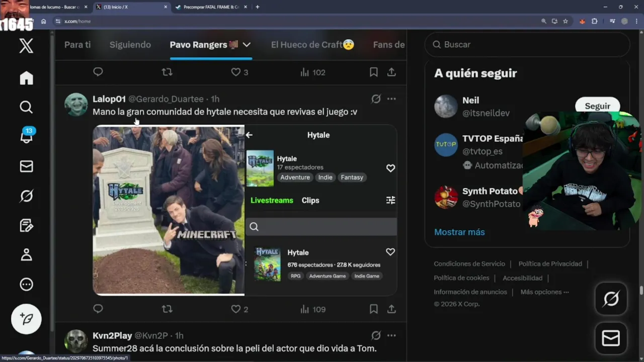The height and width of the screenshot is (362, 644).
Task: Switch to the Para ti tab
Action: (77, 45)
